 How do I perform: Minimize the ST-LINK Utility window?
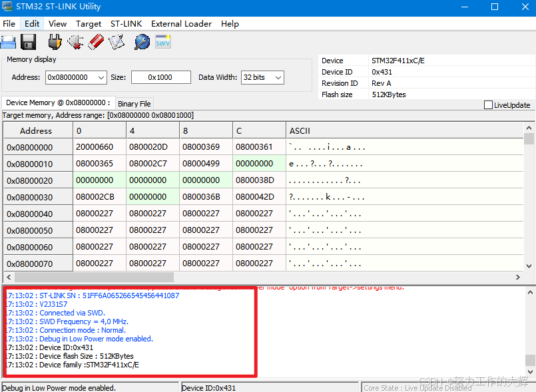click(x=465, y=7)
